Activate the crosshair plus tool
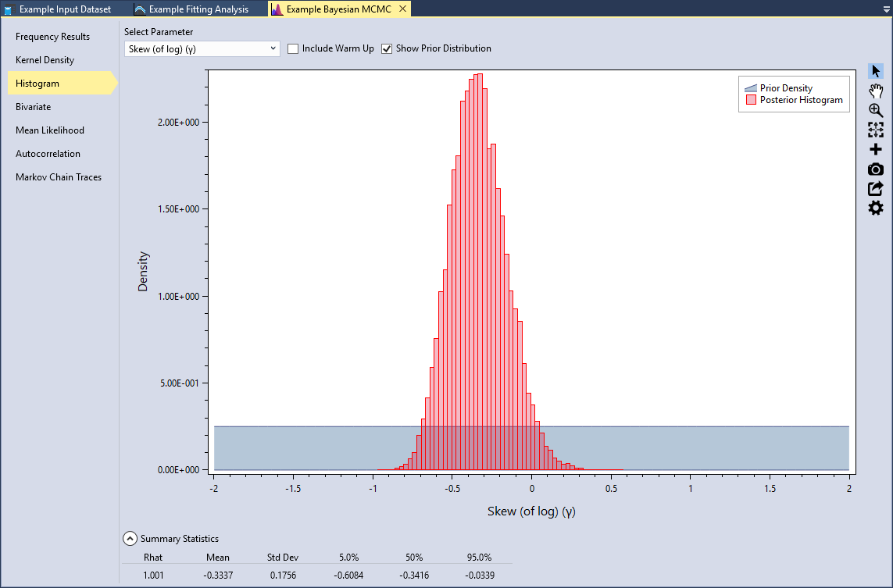893x588 pixels. click(x=875, y=149)
